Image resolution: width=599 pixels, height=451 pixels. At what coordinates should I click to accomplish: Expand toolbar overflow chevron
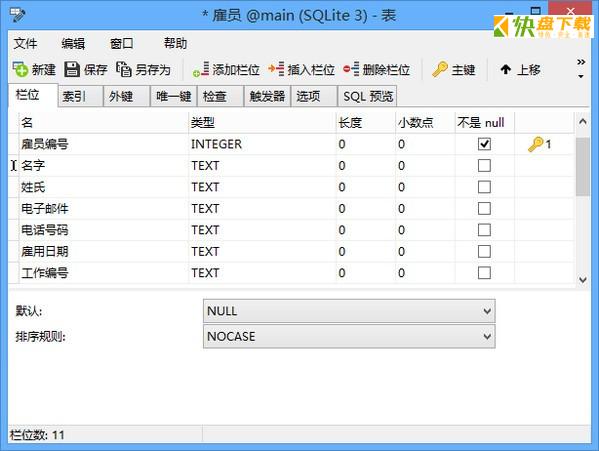point(581,62)
